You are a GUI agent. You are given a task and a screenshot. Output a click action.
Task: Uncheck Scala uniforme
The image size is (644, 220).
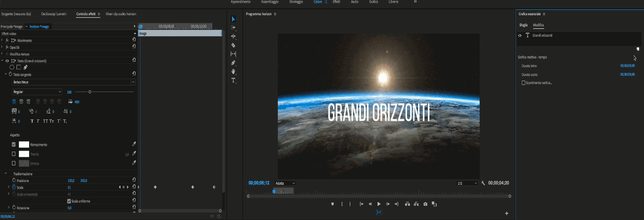pos(69,201)
